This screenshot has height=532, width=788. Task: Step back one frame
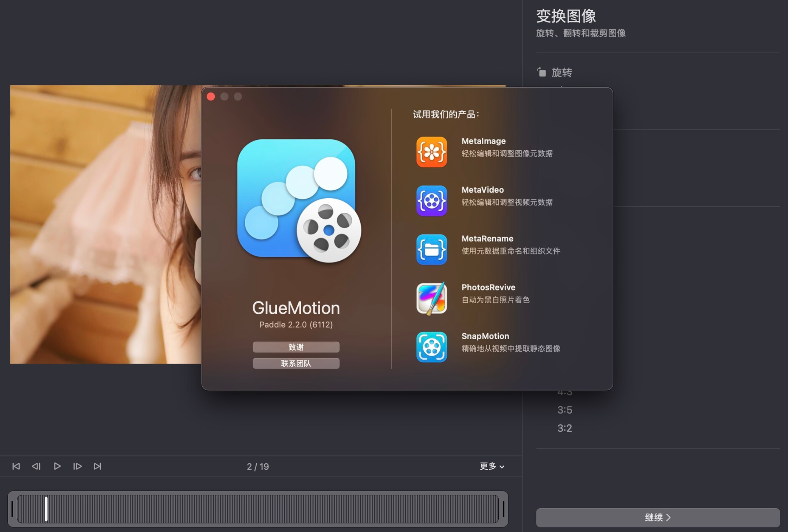click(x=36, y=466)
